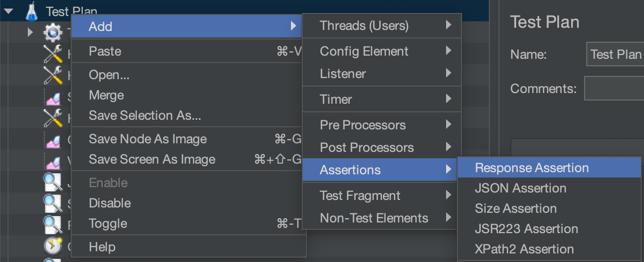
Task: Select the topmost magnifier assertion icon
Action: [52, 184]
